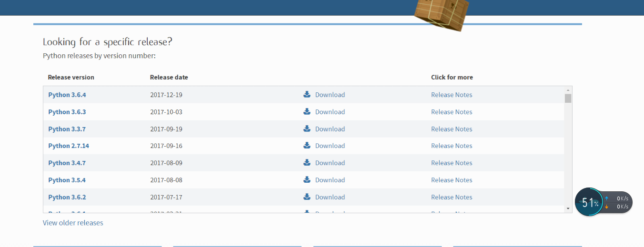Click the network speed readout widget
The height and width of the screenshot is (247, 644).
618,202
